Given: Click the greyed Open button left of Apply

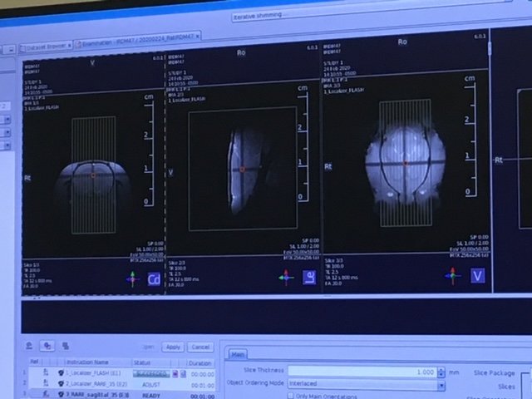Looking at the screenshot, I should [148, 347].
